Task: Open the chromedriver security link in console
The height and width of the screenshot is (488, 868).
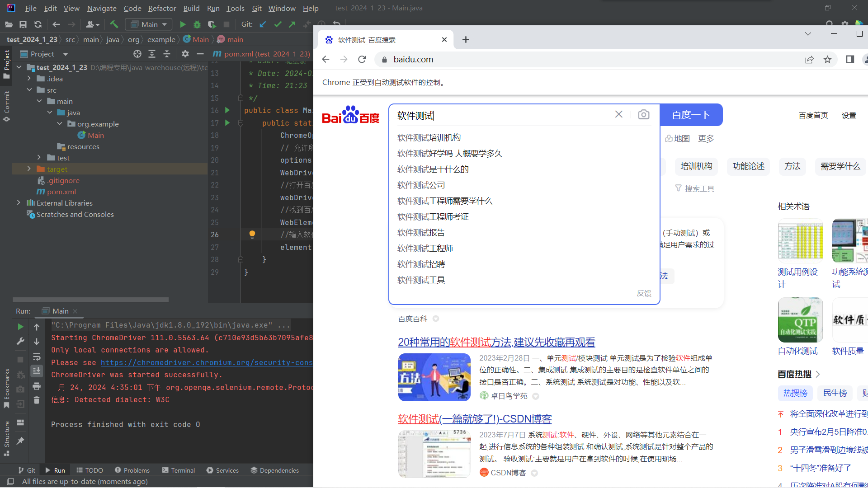Action: pos(207,362)
